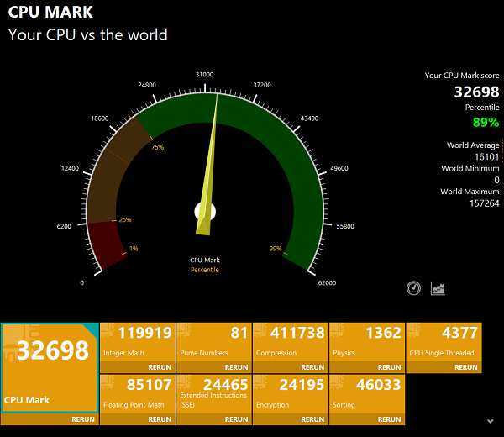This screenshot has height=437, width=504.
Task: Rerun the Floating Point Math test
Action: pos(160,419)
